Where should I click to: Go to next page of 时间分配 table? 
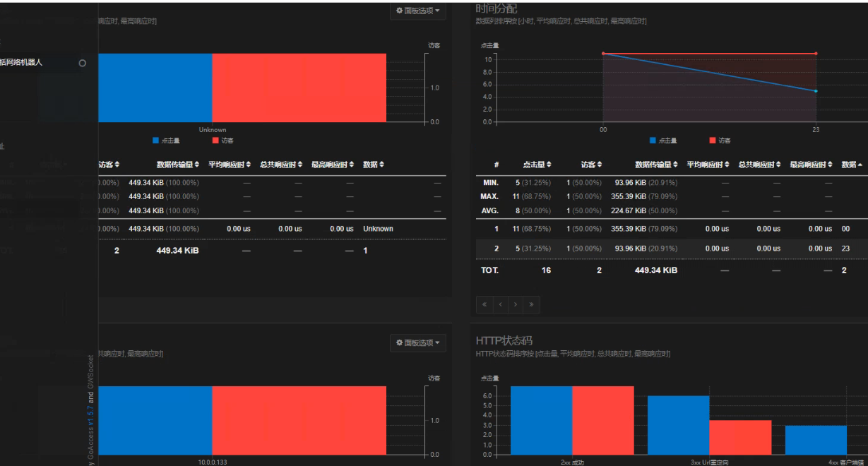[516, 304]
